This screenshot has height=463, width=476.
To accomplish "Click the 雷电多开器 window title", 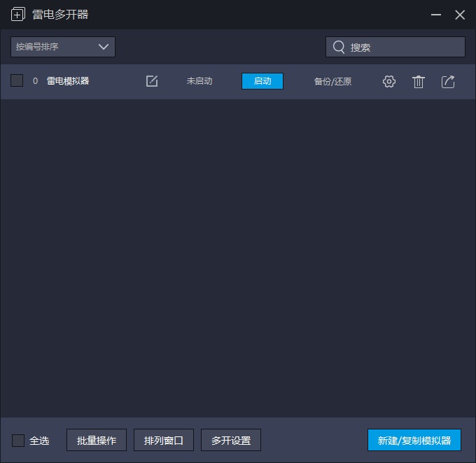I will click(60, 14).
